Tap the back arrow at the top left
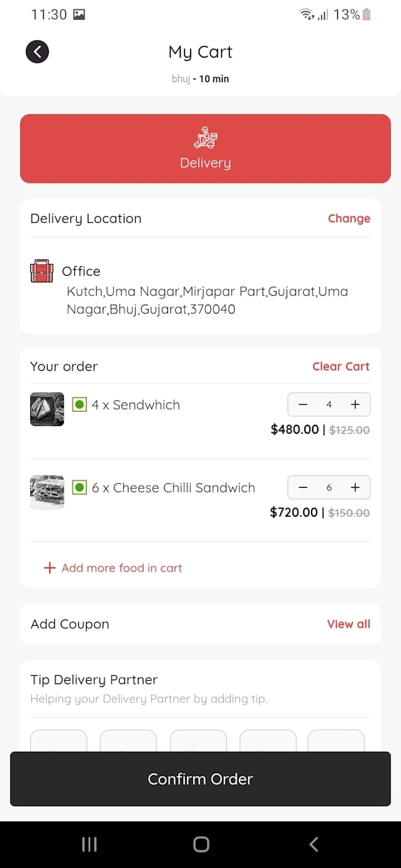This screenshot has width=401, height=868. coord(37,51)
